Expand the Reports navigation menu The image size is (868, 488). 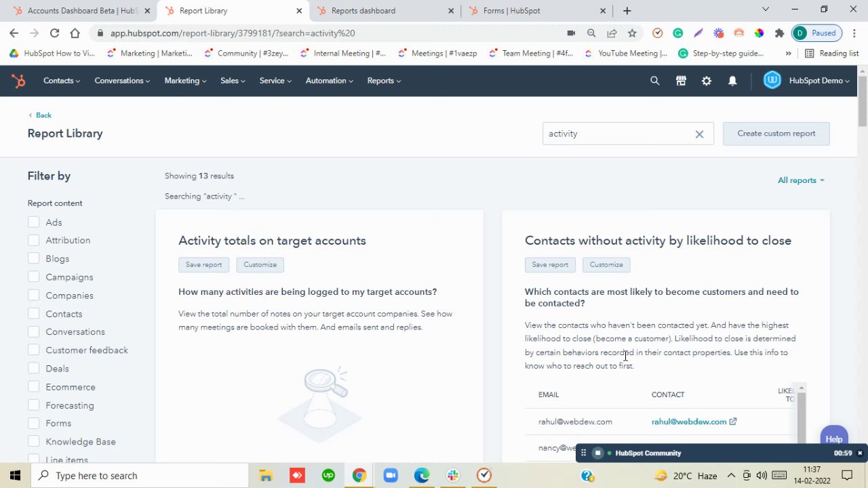384,81
